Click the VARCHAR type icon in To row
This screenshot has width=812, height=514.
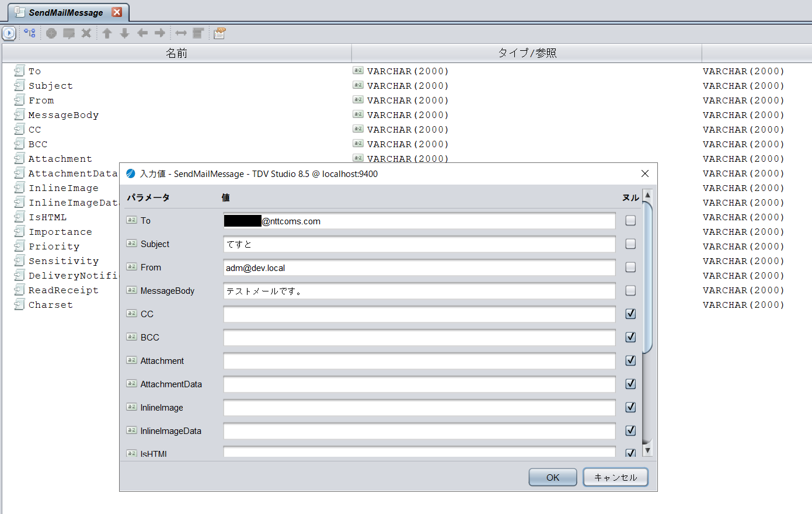point(358,70)
